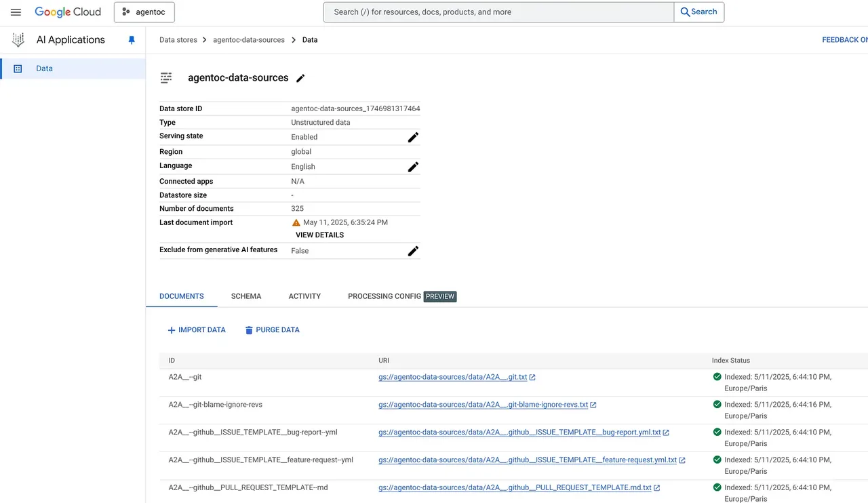
Task: Open the agentoc project picker
Action: tap(144, 12)
